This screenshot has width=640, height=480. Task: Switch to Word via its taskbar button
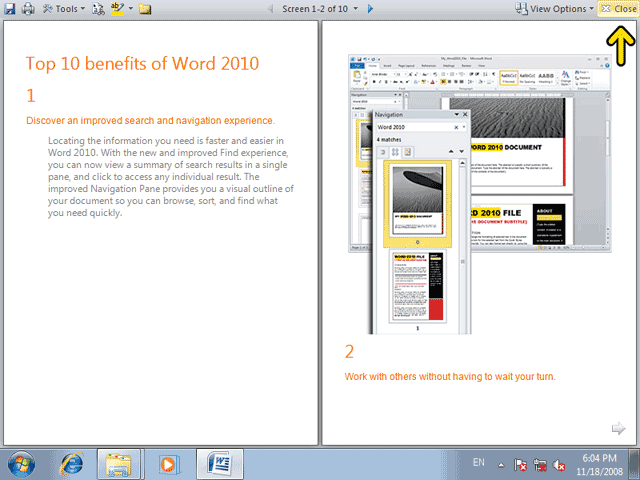coord(220,464)
